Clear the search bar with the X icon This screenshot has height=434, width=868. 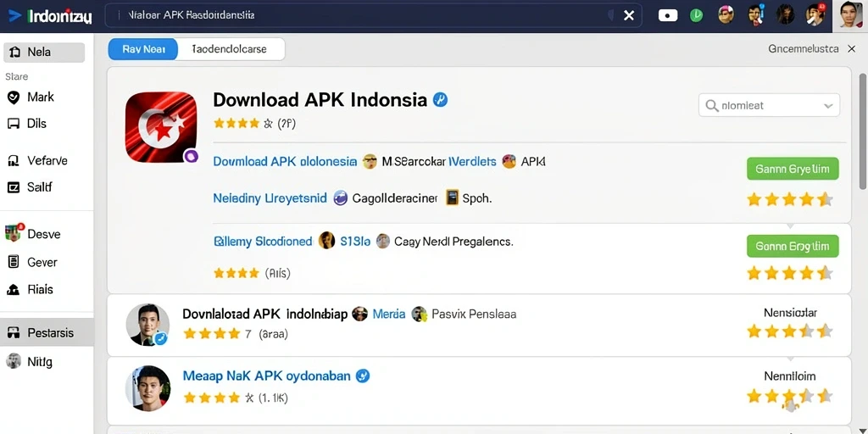click(x=629, y=15)
